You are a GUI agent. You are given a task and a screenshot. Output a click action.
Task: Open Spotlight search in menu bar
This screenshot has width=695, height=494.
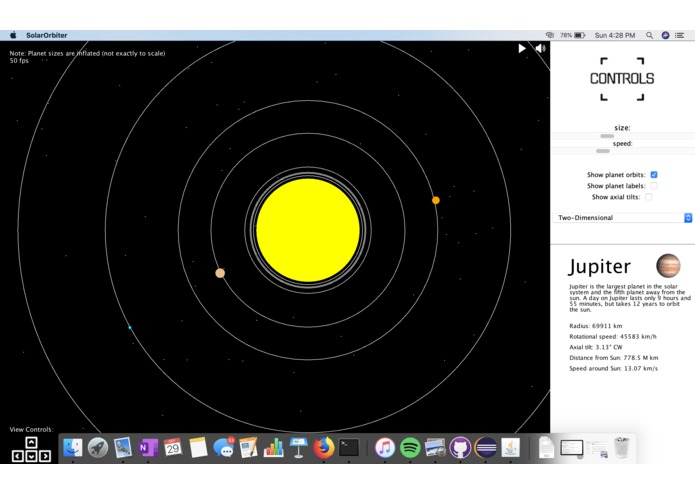click(x=649, y=35)
